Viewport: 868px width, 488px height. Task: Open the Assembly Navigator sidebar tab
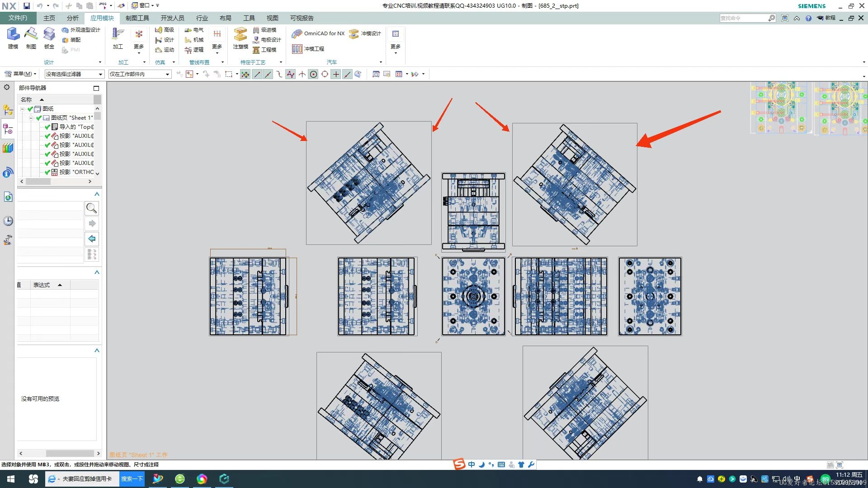point(8,110)
